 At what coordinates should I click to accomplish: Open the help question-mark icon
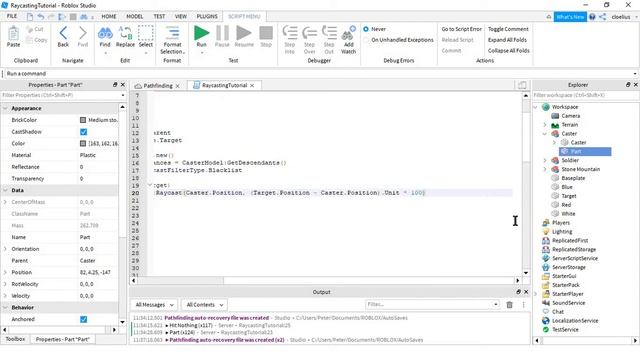592,17
